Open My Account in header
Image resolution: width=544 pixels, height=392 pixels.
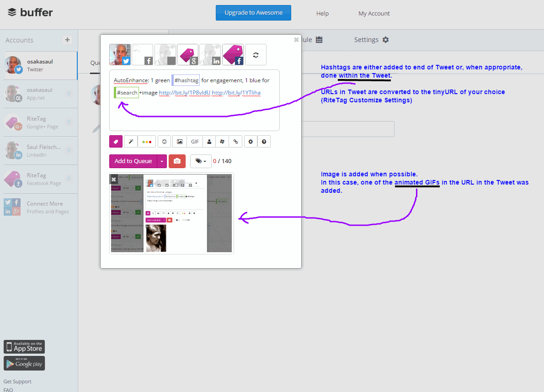[374, 14]
